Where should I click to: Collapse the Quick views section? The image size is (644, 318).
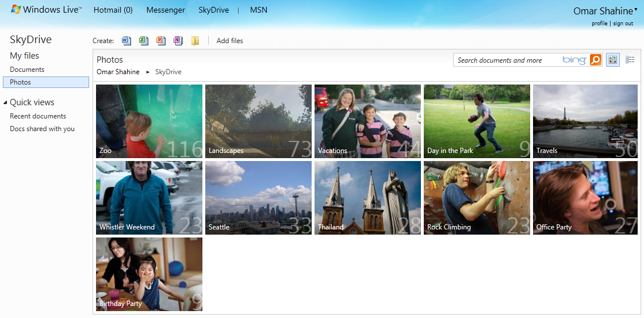(x=5, y=103)
